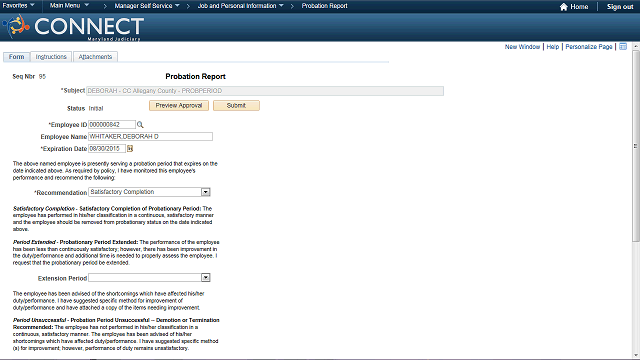Click the Sign out link
This screenshot has width=640, height=360.
pyautogui.click(x=620, y=7)
